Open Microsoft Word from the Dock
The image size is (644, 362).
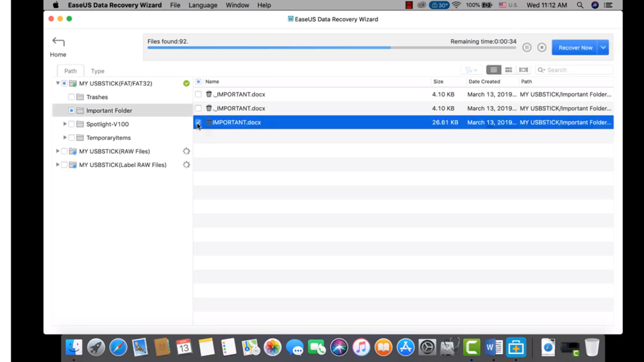click(493, 347)
